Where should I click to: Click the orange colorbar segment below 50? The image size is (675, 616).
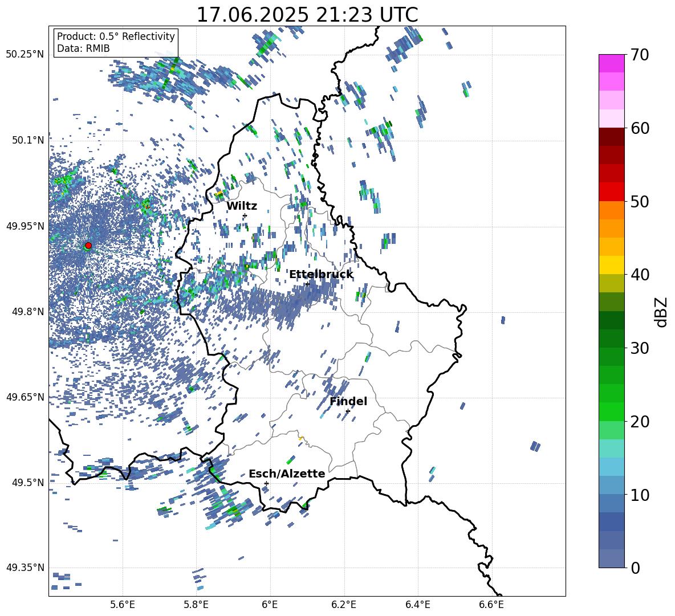(x=612, y=210)
